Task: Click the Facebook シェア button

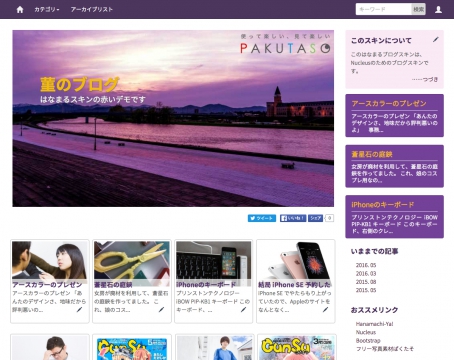Action: click(315, 218)
